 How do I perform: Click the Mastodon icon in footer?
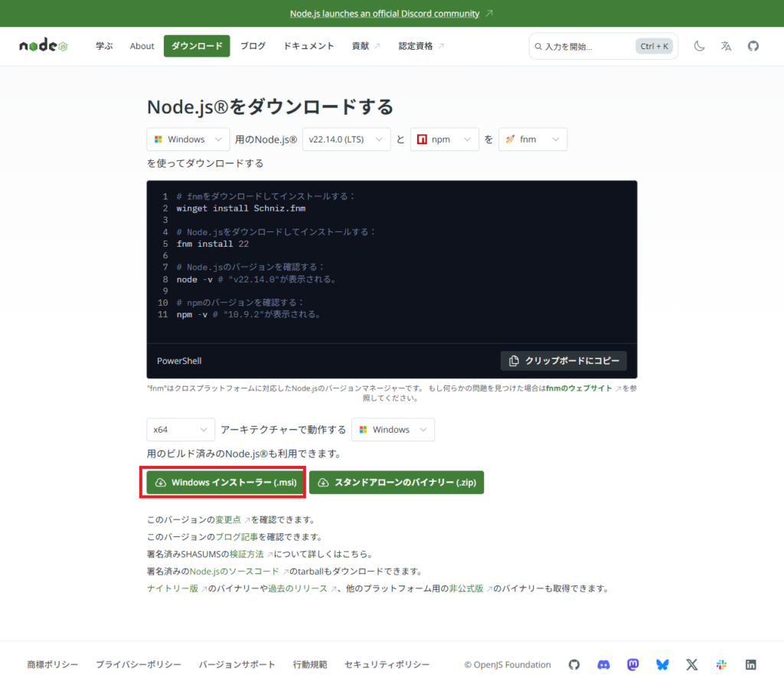pos(633,664)
